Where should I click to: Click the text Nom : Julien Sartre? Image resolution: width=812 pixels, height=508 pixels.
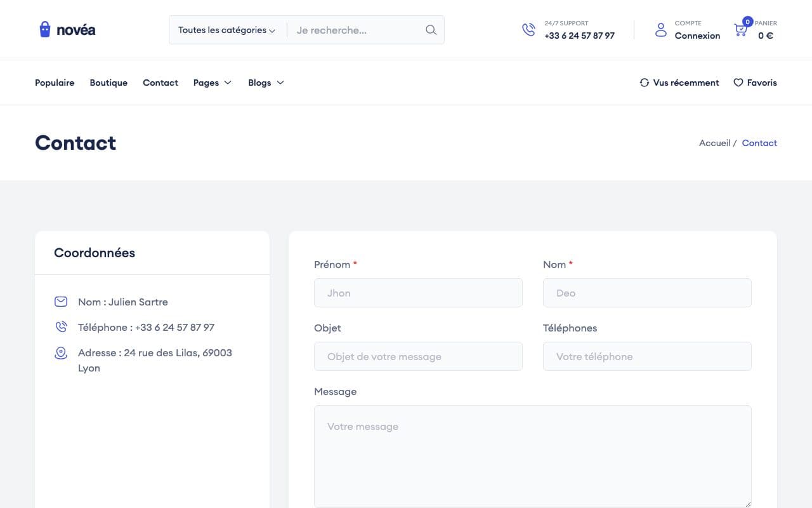click(x=123, y=302)
